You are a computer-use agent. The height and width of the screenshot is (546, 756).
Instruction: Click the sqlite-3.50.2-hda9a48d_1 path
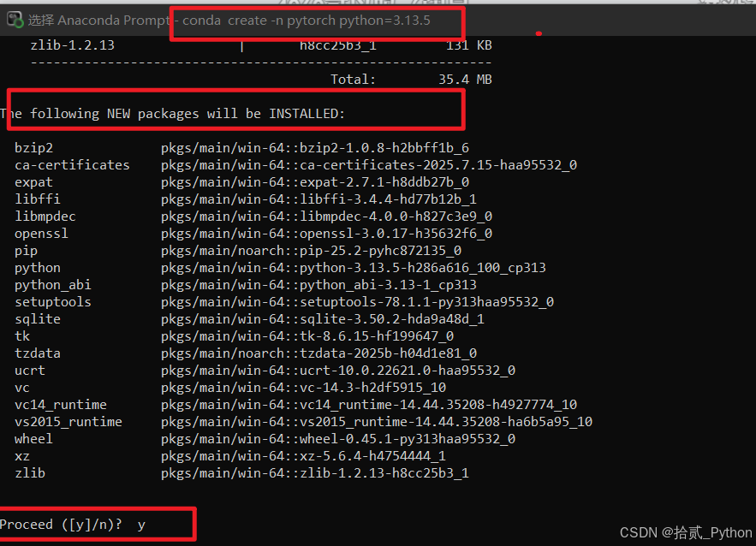323,319
